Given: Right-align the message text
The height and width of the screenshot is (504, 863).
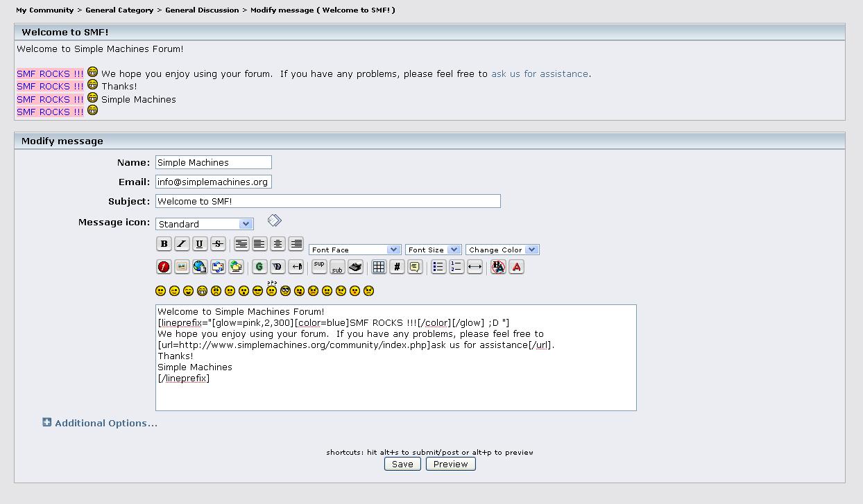Looking at the screenshot, I should point(296,243).
